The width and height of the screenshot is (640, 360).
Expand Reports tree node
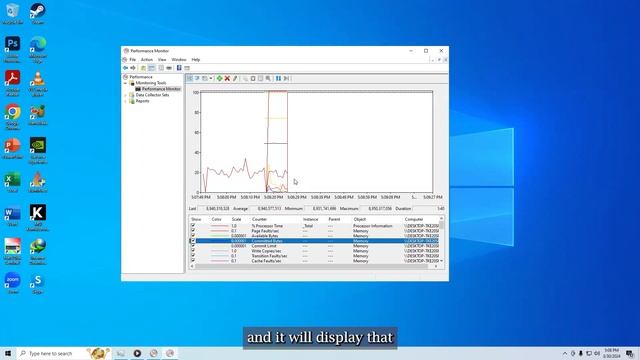pyautogui.click(x=125, y=101)
